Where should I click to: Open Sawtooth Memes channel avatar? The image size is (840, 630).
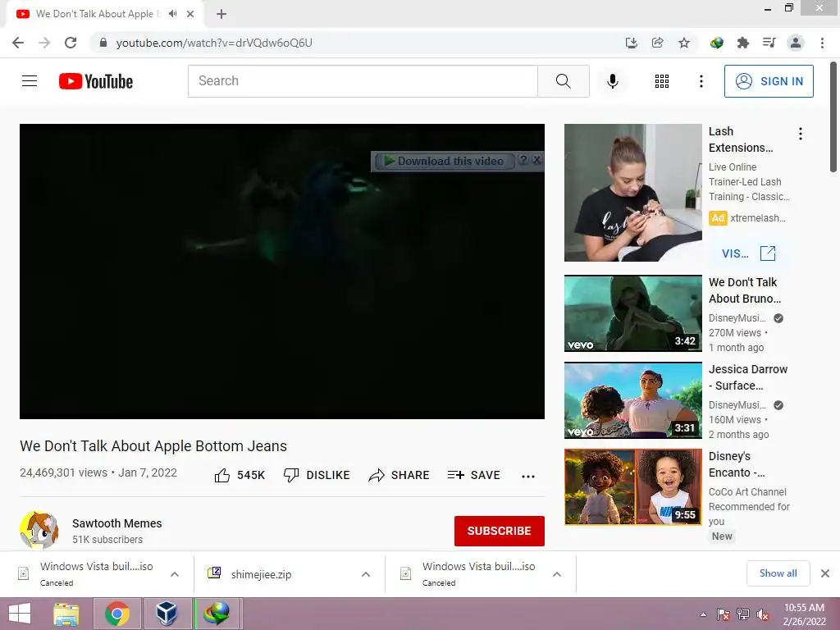coord(39,531)
